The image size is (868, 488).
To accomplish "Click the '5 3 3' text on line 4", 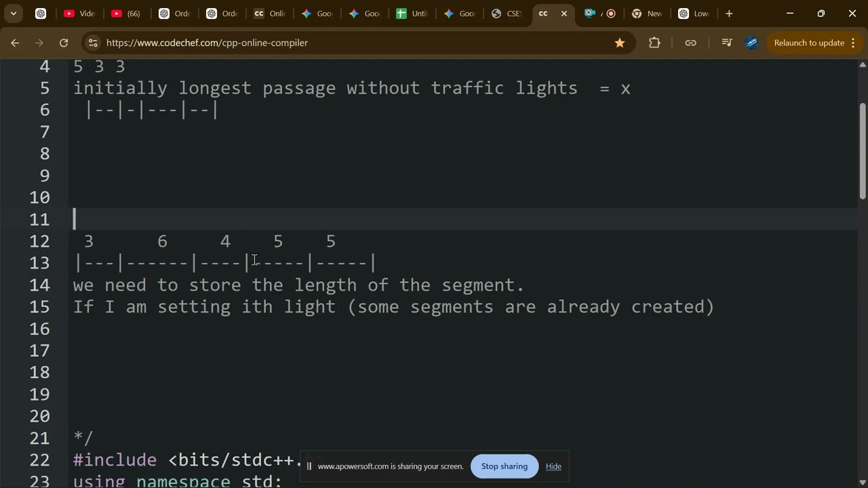I will click(99, 66).
